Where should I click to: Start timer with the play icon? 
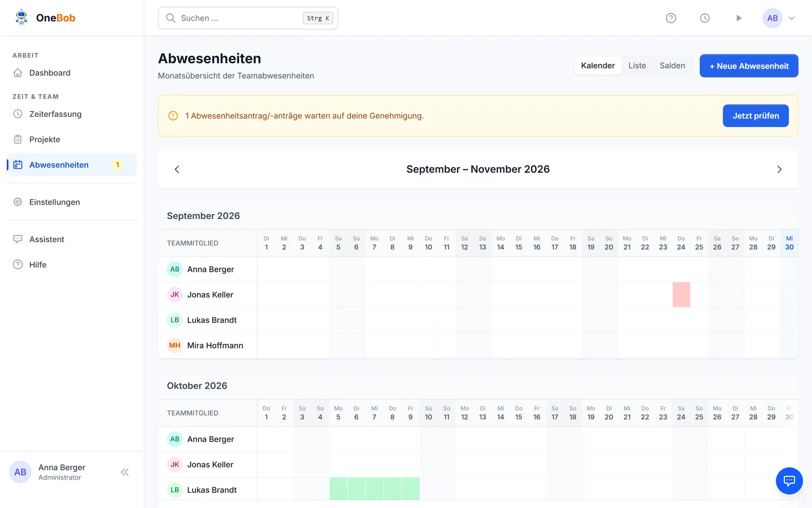pos(739,18)
